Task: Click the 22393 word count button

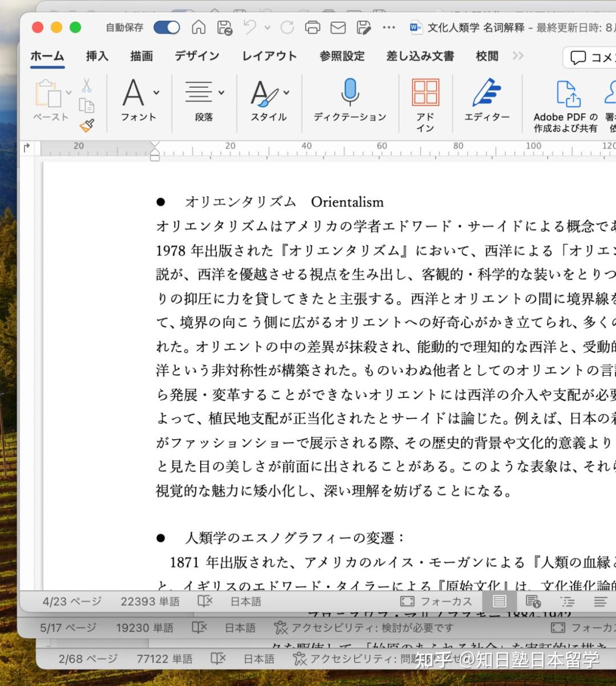Action: pos(149,601)
